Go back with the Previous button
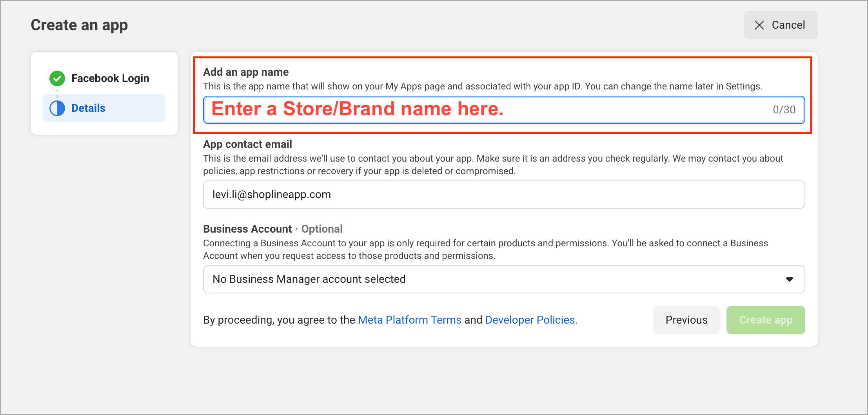868x415 pixels. point(686,320)
